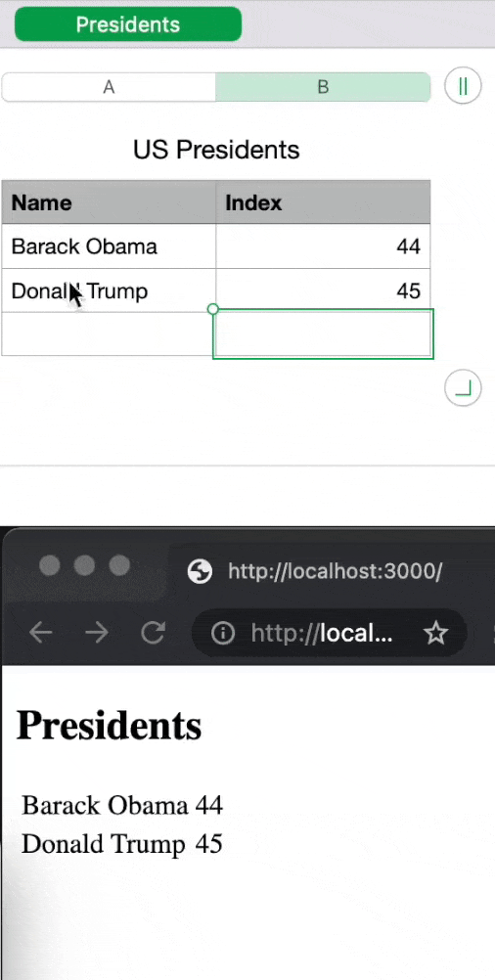The image size is (495, 980).
Task: Click the browser forward arrow
Action: 96,633
